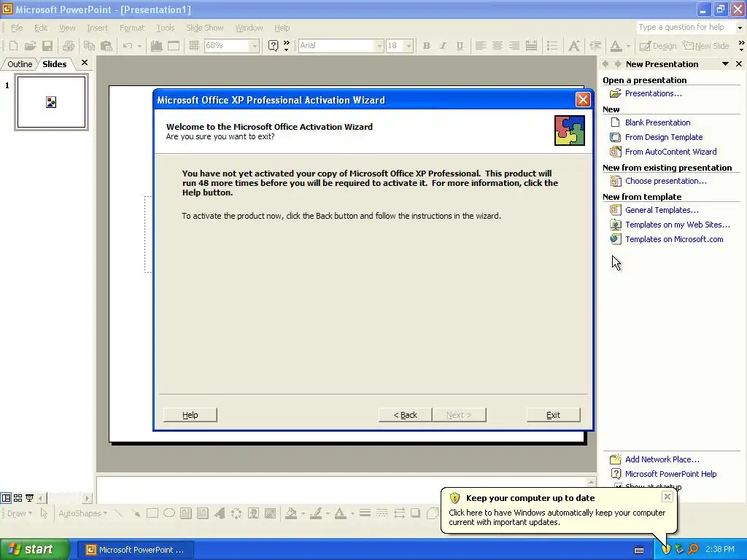Image resolution: width=747 pixels, height=560 pixels.
Task: Toggle Center alignment icon
Action: click(x=497, y=46)
